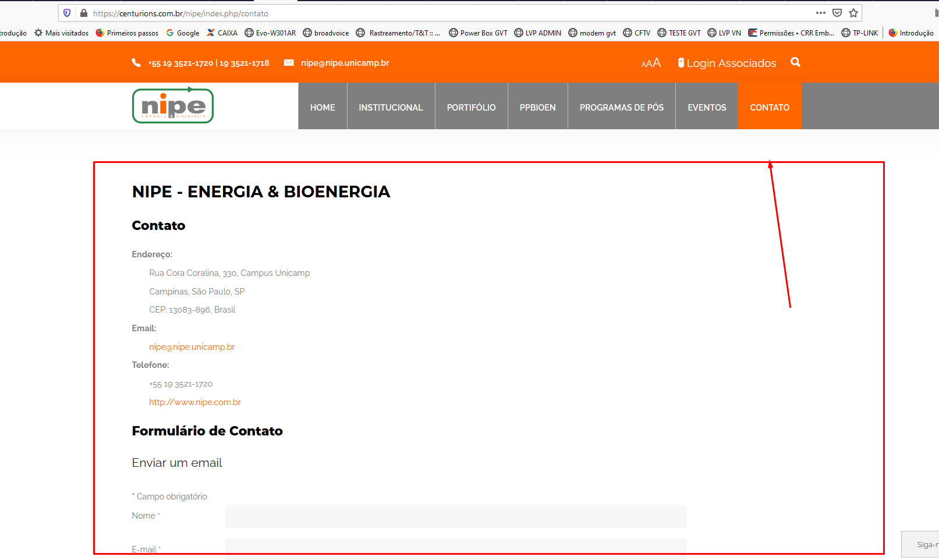Open http://www.nipe.com.br link
This screenshot has width=939, height=560.
[x=195, y=402]
